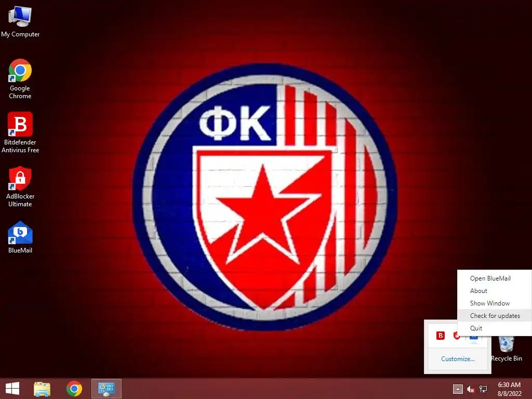This screenshot has width=532, height=399.
Task: Open File Explorer from the taskbar
Action: click(42, 389)
